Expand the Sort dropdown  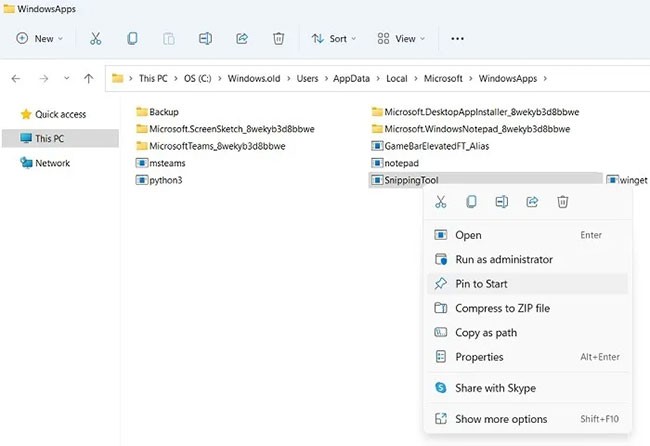tap(329, 39)
